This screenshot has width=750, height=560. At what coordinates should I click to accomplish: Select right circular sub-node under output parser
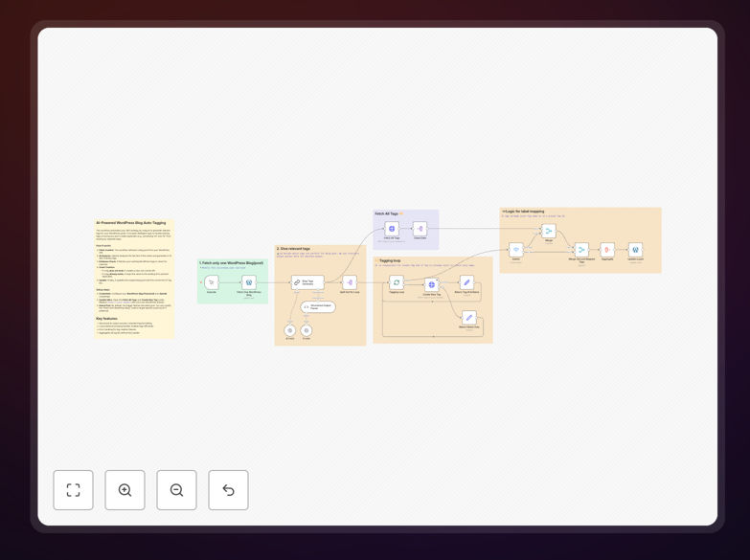tap(307, 330)
